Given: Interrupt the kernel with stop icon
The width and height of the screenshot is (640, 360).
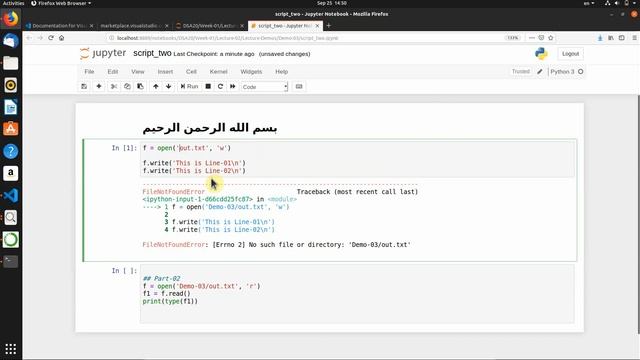Looking at the screenshot, I should (208, 87).
